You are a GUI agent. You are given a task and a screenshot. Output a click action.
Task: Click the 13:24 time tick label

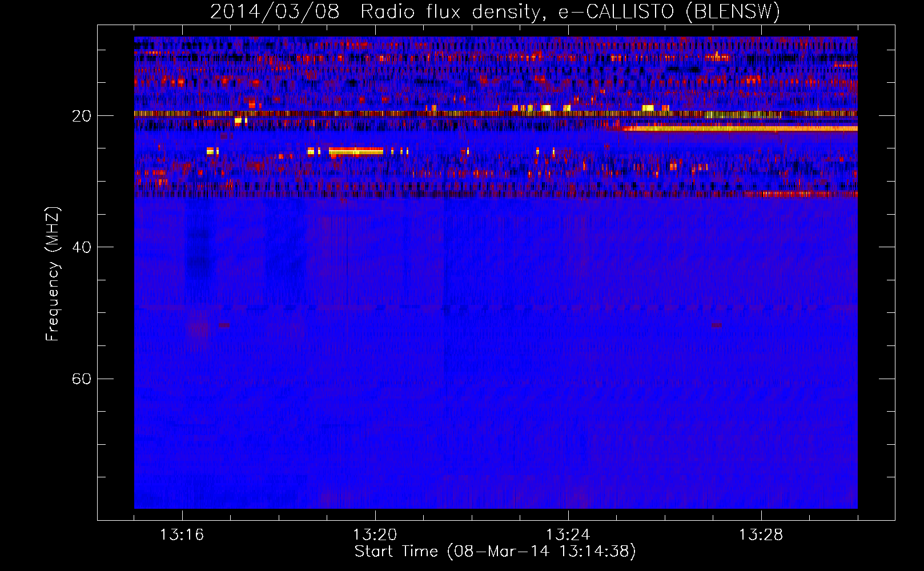click(x=568, y=535)
